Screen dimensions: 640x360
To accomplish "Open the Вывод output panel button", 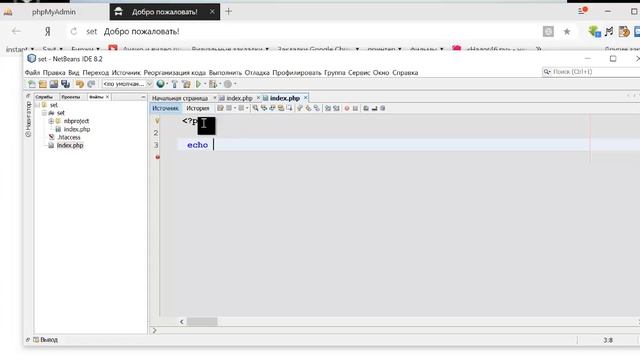I will (45, 340).
